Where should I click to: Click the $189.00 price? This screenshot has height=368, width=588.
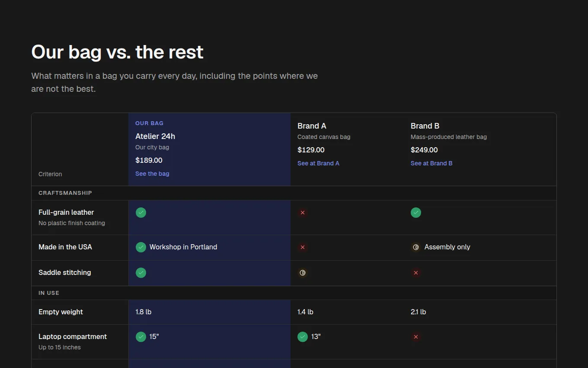(149, 160)
